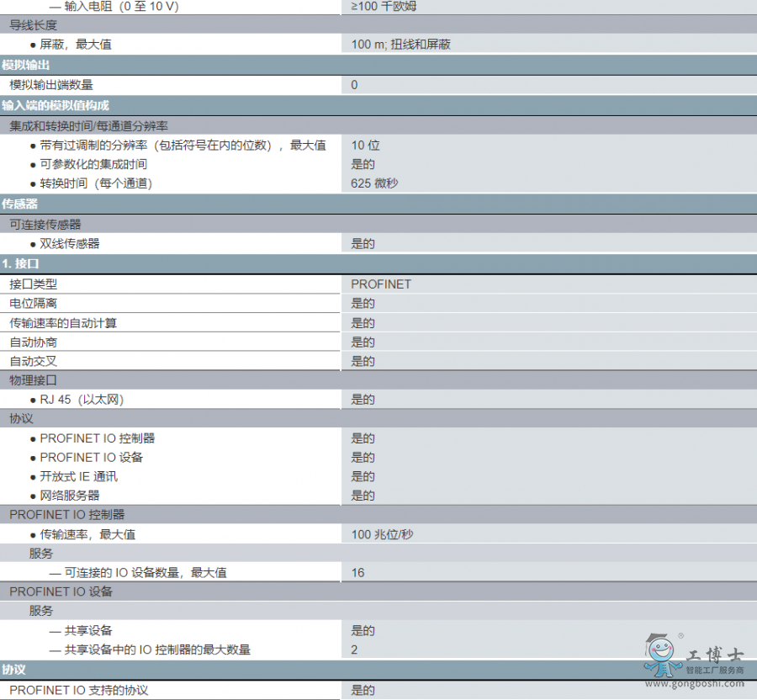Screen dimensions: 757x700
Task: Click the '0' analog output count value
Action: (x=354, y=85)
